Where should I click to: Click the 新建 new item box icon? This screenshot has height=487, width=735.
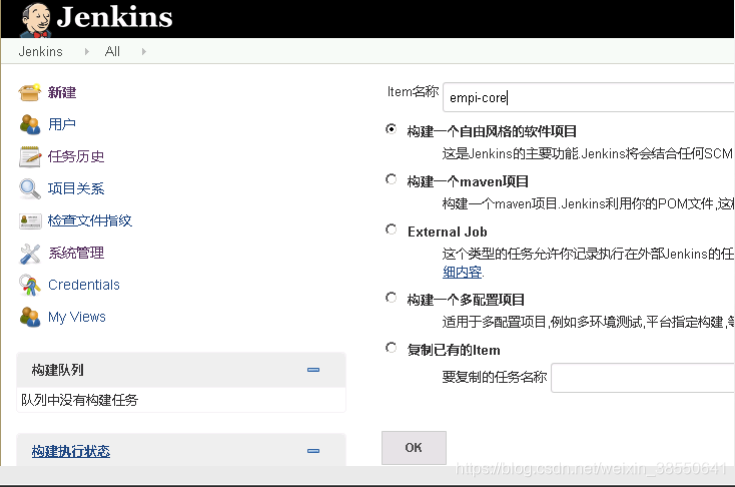point(30,92)
